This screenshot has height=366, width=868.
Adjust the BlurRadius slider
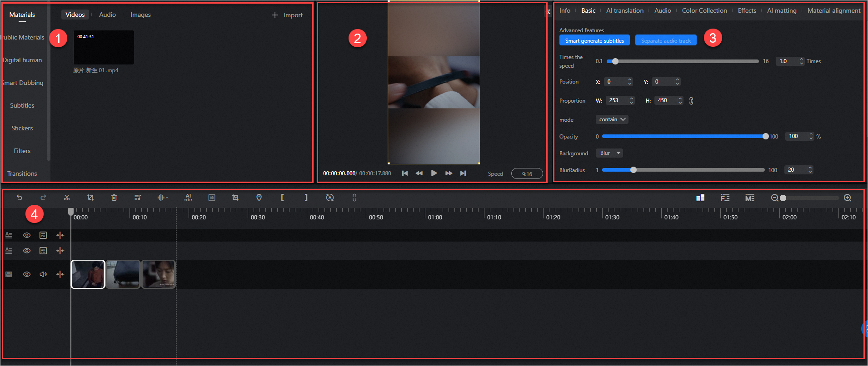coord(683,170)
